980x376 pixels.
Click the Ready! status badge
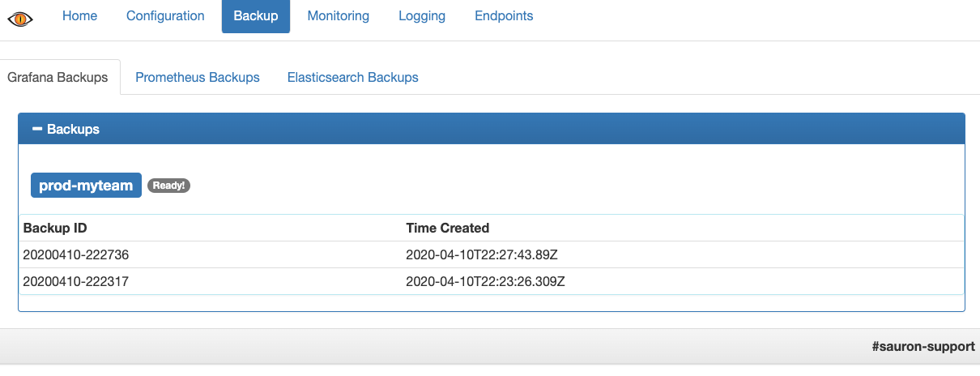[x=168, y=186]
